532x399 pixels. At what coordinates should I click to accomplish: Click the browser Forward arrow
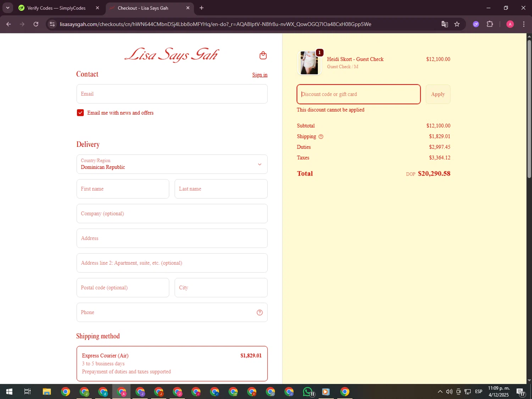point(22,24)
